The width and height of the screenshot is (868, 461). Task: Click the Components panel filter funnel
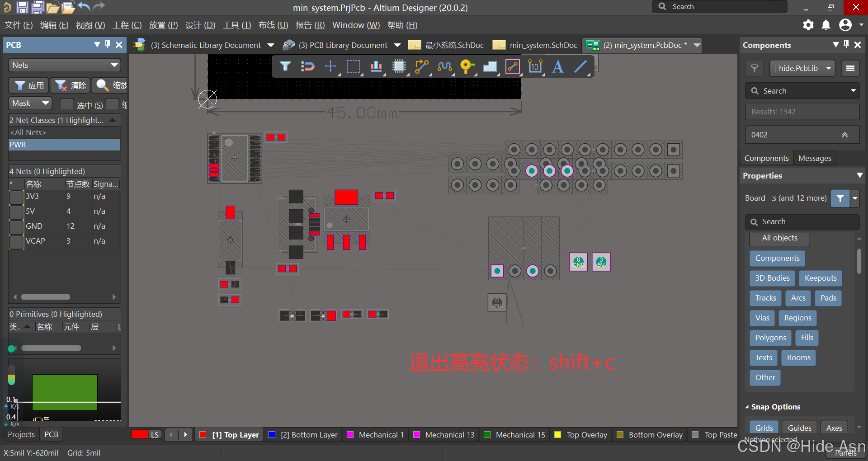point(755,68)
